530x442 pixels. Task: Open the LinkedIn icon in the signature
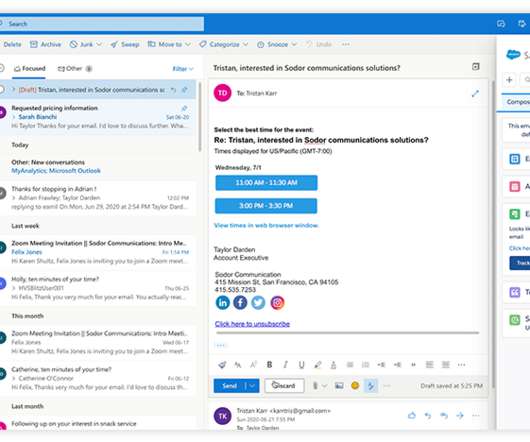222,302
